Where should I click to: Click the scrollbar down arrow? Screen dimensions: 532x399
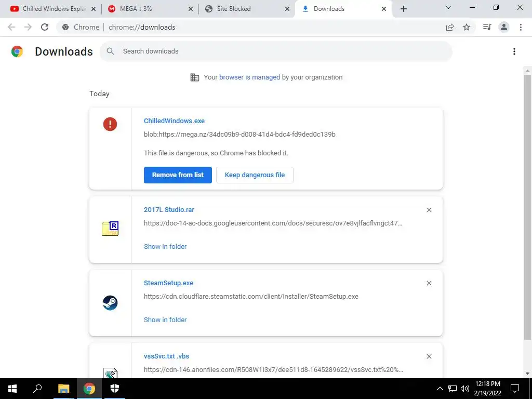click(527, 374)
